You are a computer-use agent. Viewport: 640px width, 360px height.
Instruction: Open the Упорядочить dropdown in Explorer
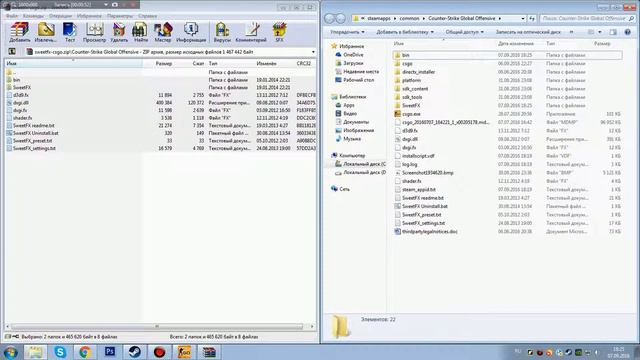(x=347, y=32)
